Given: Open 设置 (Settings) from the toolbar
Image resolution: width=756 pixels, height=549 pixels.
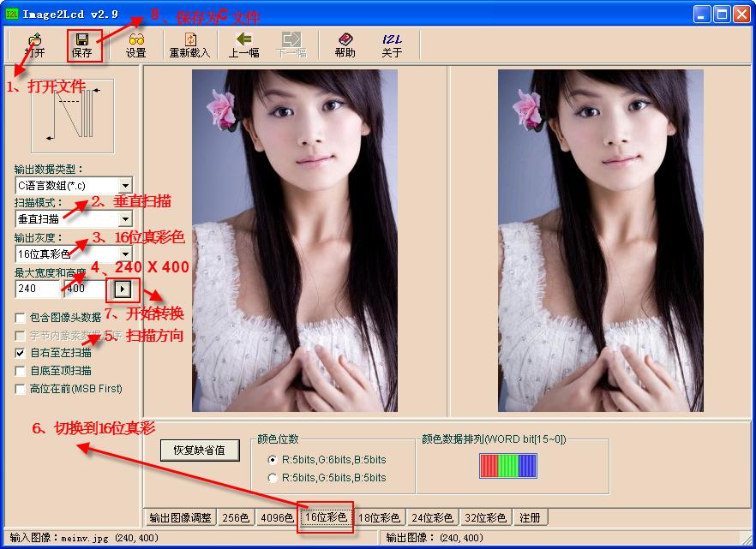Looking at the screenshot, I should 135,45.
